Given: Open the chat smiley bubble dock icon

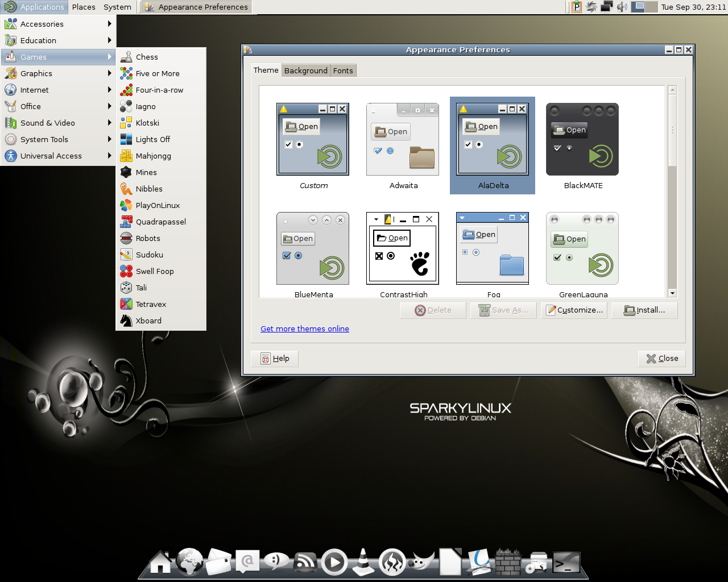Looking at the screenshot, I should click(x=276, y=562).
